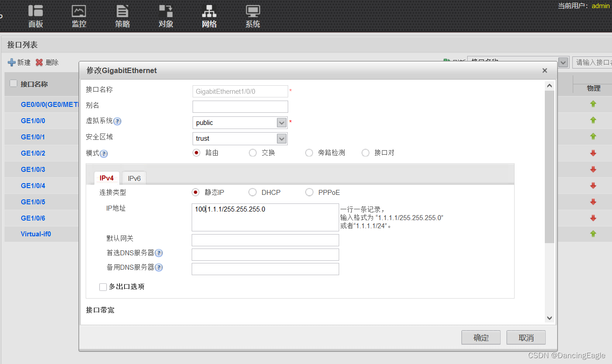This screenshot has height=364, width=612.
Task: Click the 物理 column header
Action: coord(594,88)
